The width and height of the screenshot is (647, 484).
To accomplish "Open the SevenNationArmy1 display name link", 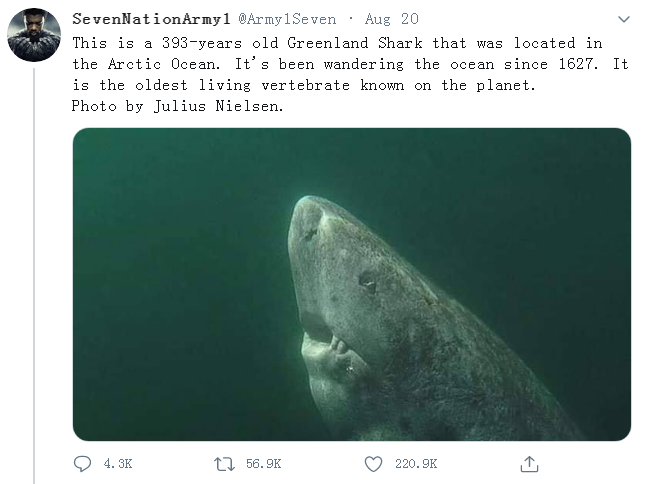I will (151, 19).
